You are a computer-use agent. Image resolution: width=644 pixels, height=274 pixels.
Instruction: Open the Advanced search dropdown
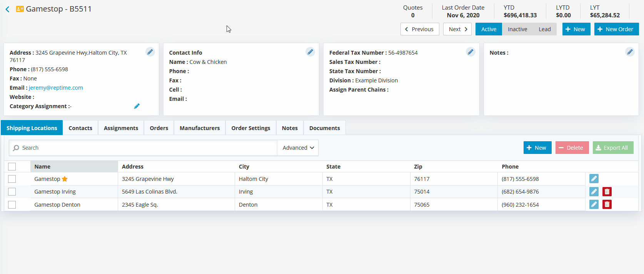(x=298, y=148)
